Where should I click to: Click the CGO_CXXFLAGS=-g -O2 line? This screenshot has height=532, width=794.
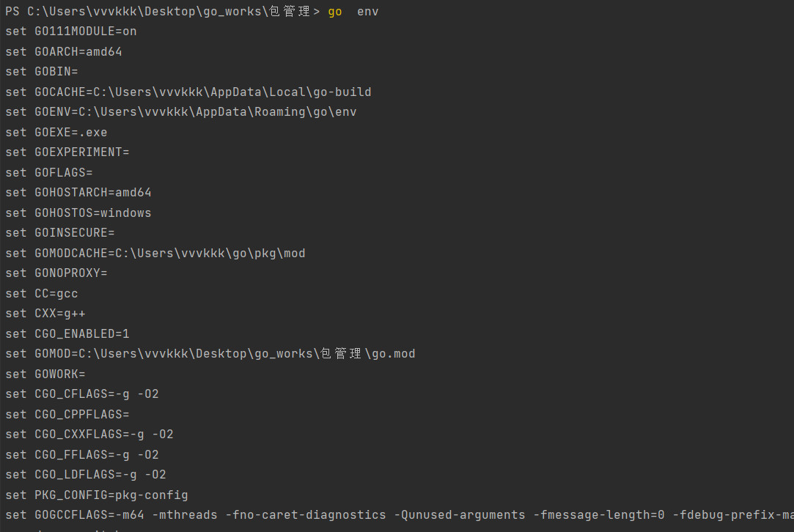coord(89,435)
